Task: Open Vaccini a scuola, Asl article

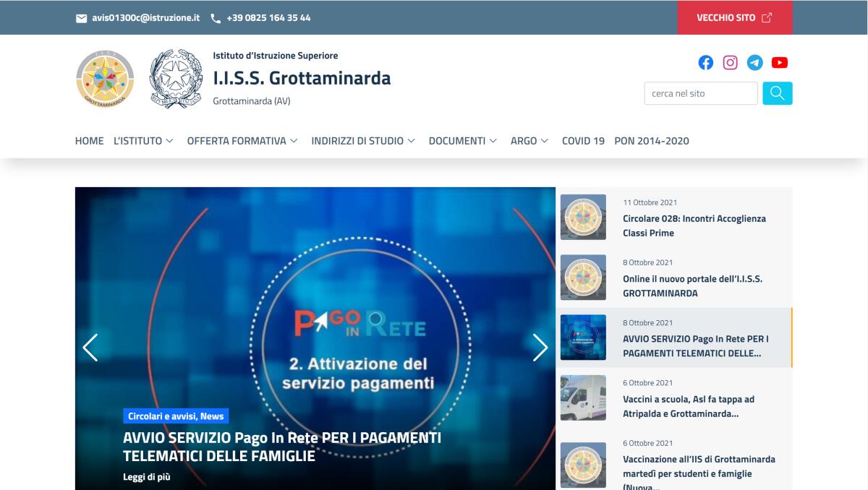Action: (689, 406)
